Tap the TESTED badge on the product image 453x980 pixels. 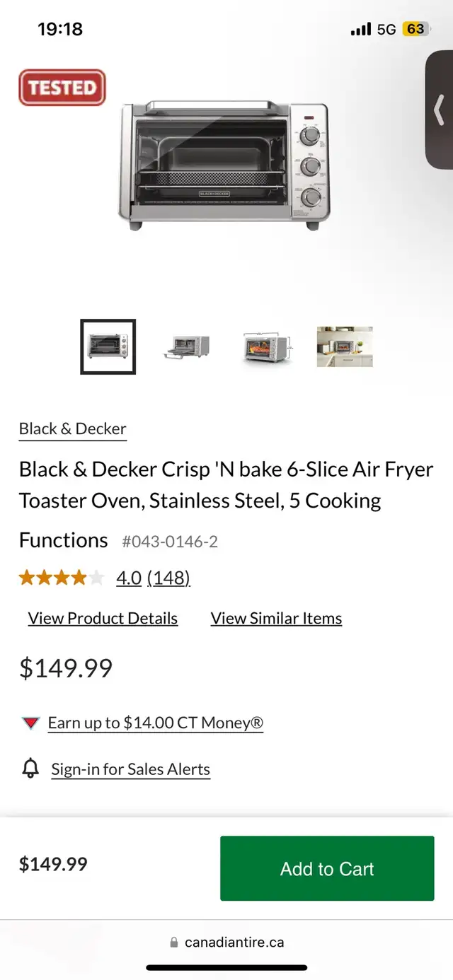(x=62, y=87)
